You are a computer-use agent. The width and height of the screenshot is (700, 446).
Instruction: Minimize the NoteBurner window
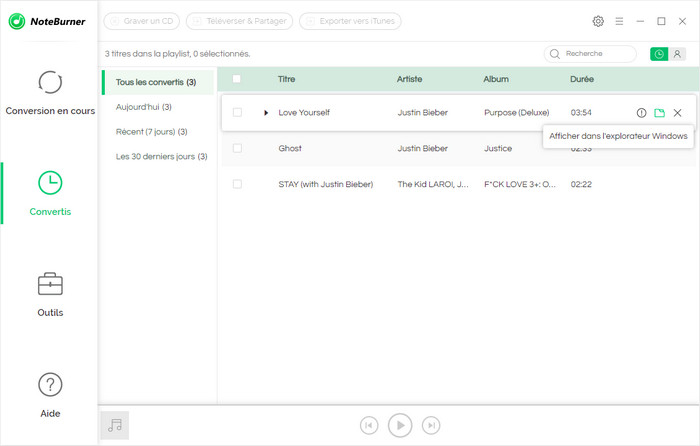[640, 21]
